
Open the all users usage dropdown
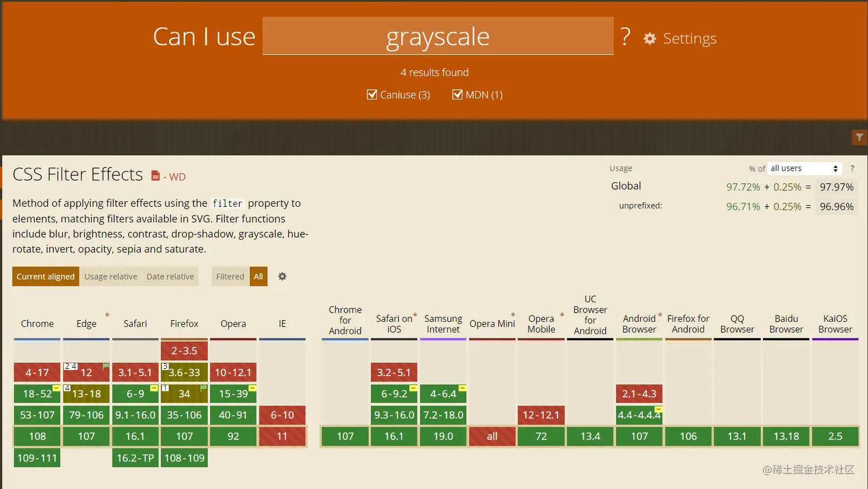point(804,168)
